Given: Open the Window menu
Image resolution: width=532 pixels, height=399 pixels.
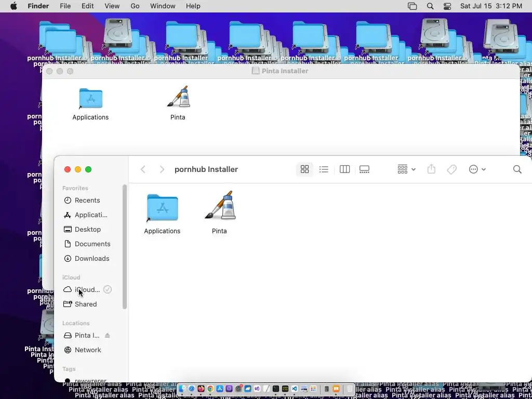Looking at the screenshot, I should click(163, 6).
